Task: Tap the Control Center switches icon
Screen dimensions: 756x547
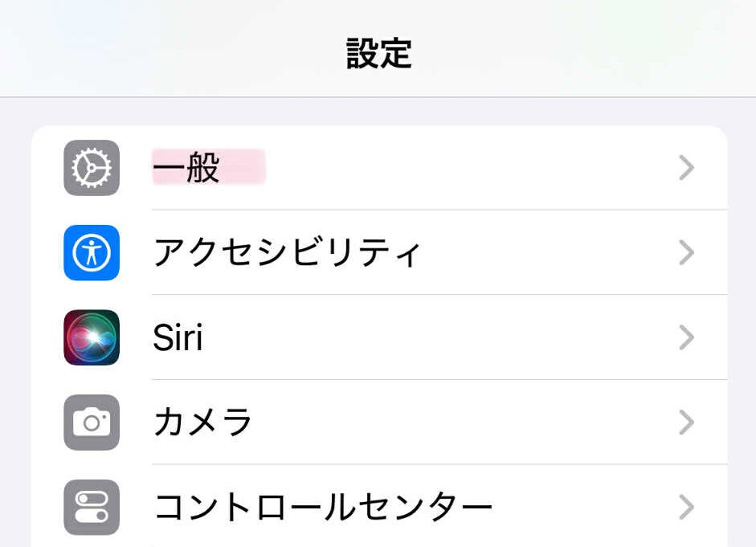Action: 92,507
